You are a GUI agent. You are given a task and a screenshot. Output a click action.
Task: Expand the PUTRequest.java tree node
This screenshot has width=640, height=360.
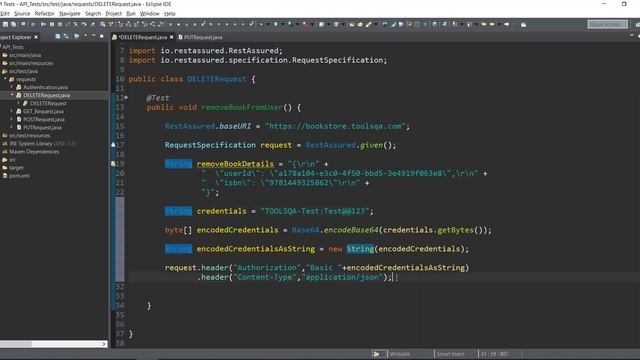coord(12,127)
